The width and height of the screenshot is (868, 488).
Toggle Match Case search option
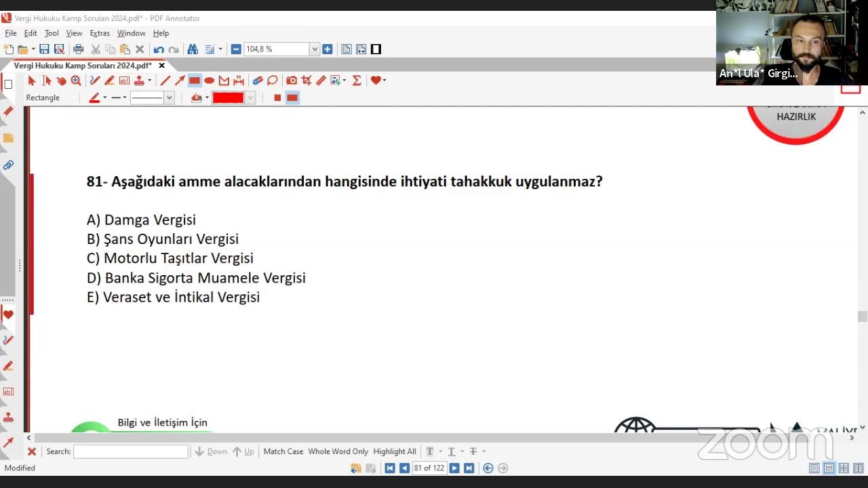coord(283,451)
